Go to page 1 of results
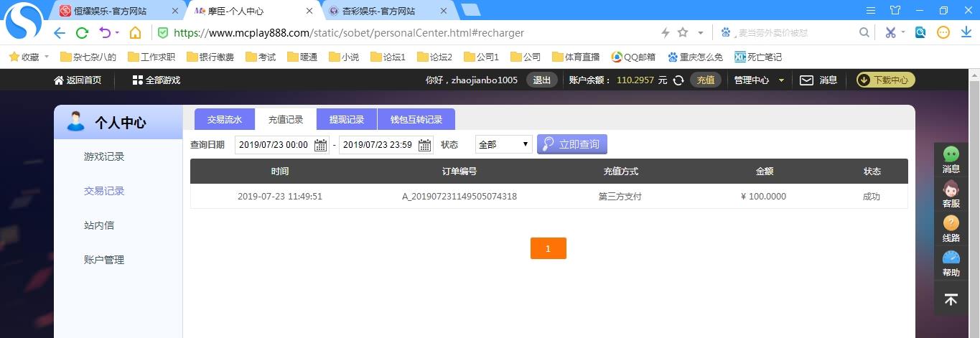 [x=548, y=248]
